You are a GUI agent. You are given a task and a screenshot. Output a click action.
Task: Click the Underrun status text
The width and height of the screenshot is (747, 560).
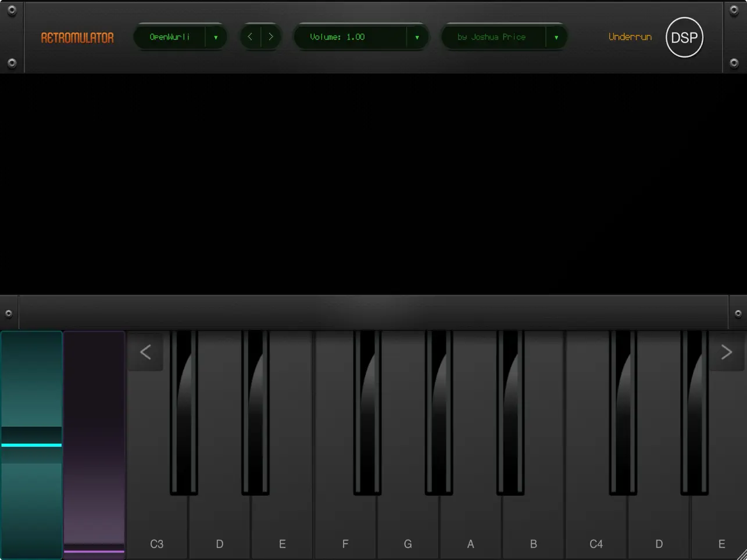pyautogui.click(x=630, y=37)
